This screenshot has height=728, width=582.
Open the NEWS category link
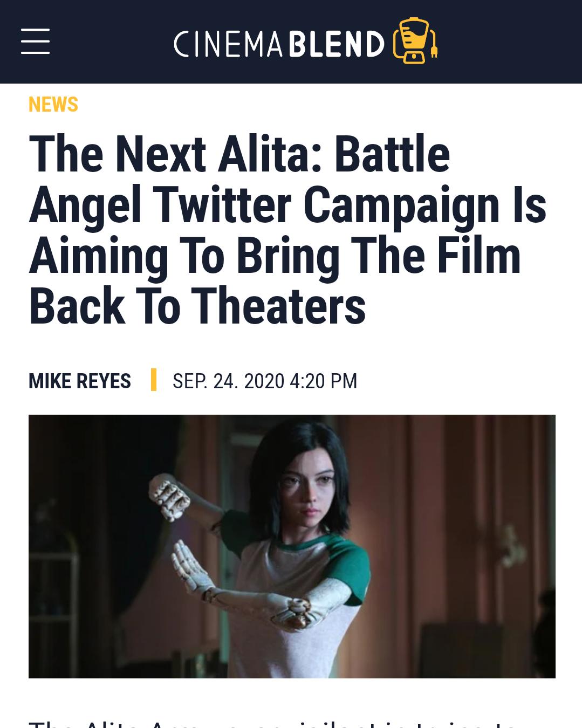(53, 104)
